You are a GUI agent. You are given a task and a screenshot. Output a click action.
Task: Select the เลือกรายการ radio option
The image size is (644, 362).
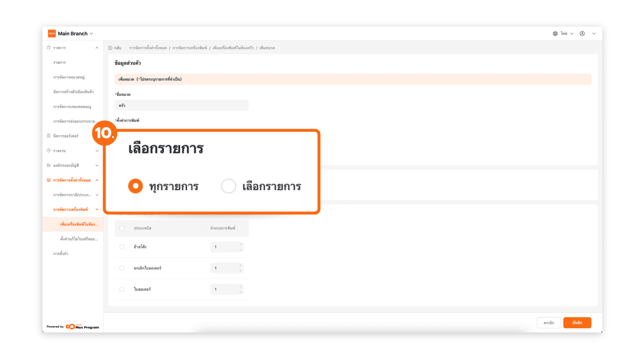pyautogui.click(x=228, y=186)
